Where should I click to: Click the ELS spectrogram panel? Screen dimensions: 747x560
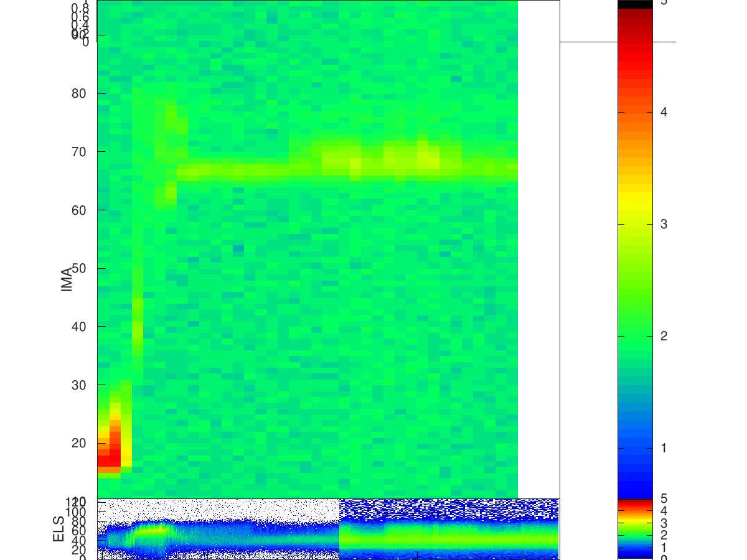click(x=329, y=529)
